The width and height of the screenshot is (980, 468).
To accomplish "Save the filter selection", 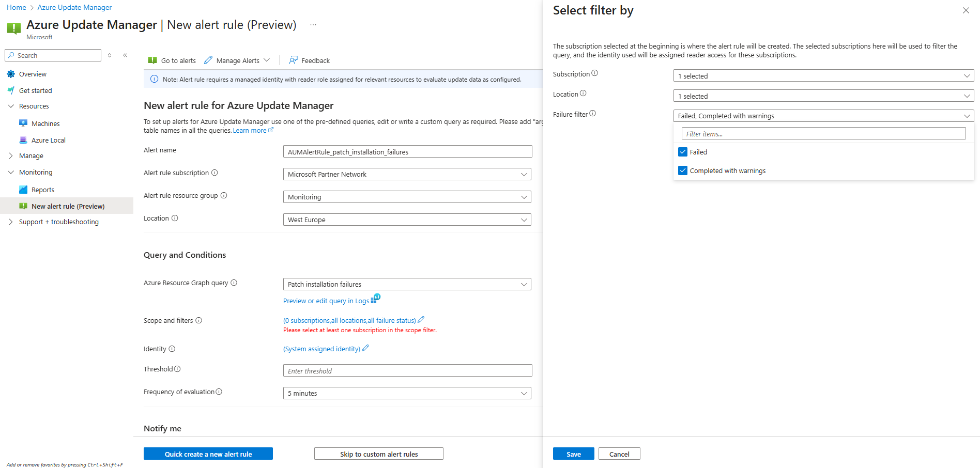I will pyautogui.click(x=574, y=454).
